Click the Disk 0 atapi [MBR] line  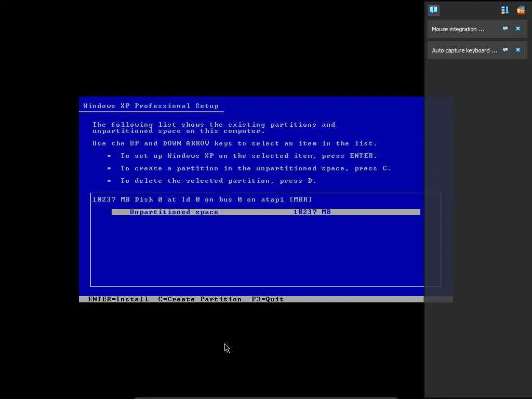pyautogui.click(x=202, y=199)
